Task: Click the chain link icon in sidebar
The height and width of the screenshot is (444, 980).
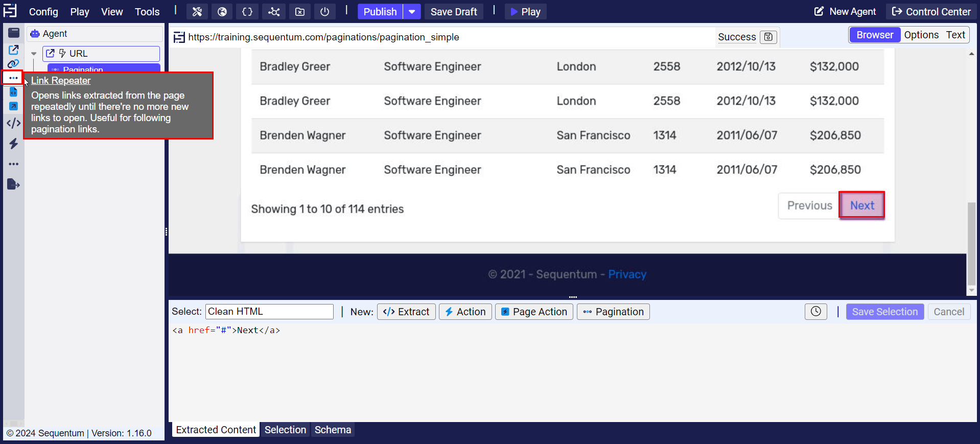Action: 13,64
